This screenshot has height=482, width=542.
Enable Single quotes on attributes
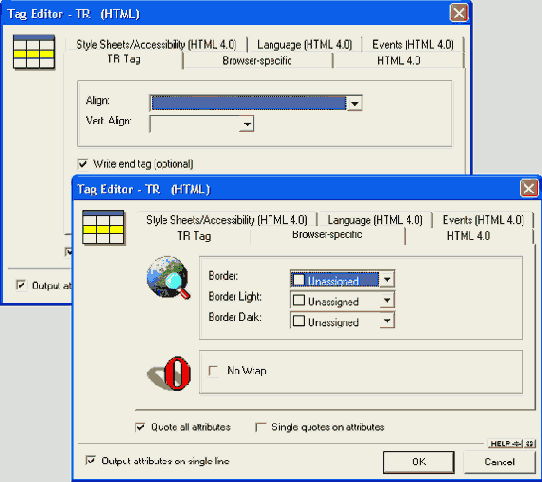coord(260,427)
